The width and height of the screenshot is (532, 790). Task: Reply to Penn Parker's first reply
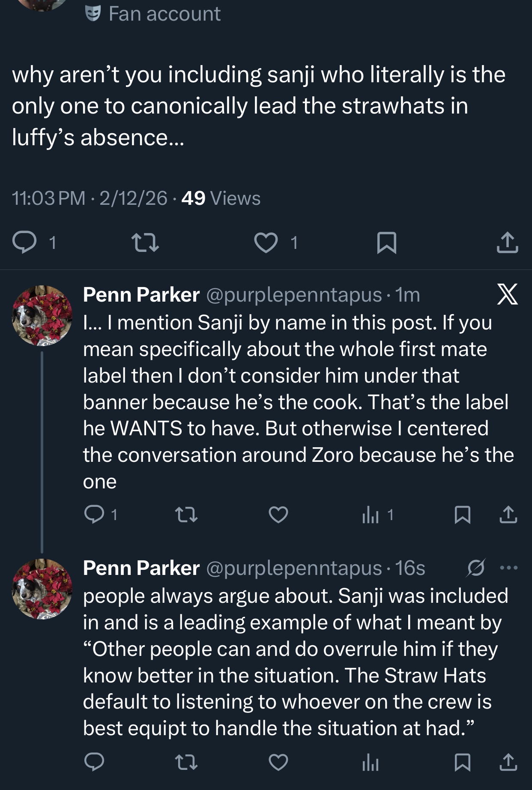coord(94,515)
